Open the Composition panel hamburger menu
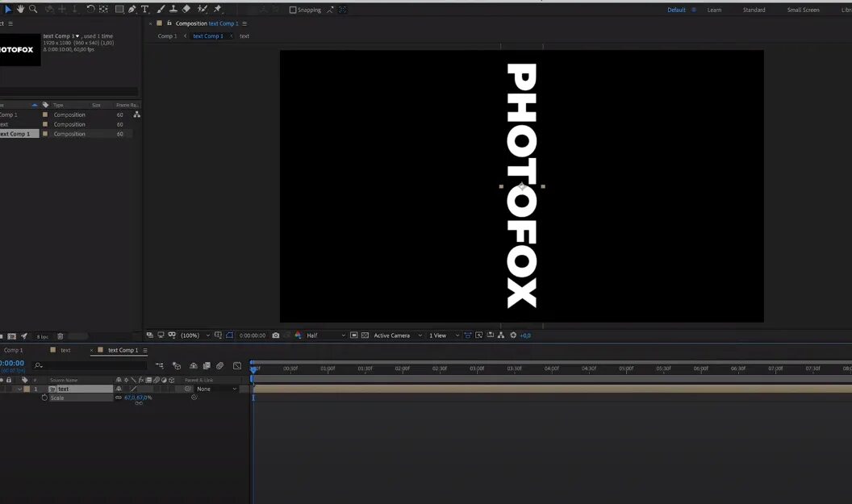 [244, 23]
